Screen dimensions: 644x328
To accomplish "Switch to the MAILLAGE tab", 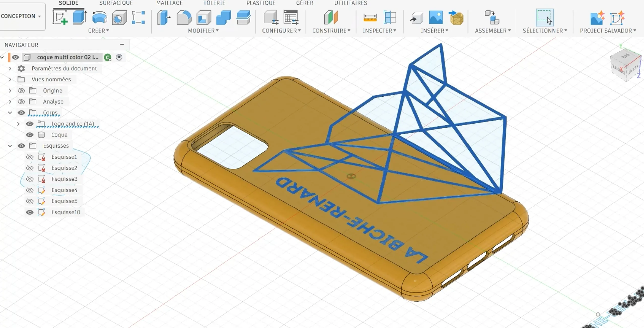I will click(169, 3).
